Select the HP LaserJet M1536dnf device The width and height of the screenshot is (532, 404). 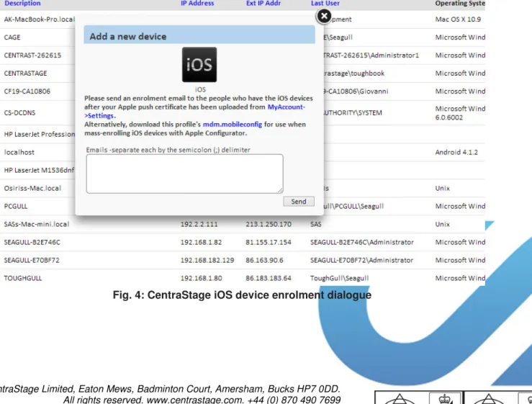pyautogui.click(x=39, y=170)
